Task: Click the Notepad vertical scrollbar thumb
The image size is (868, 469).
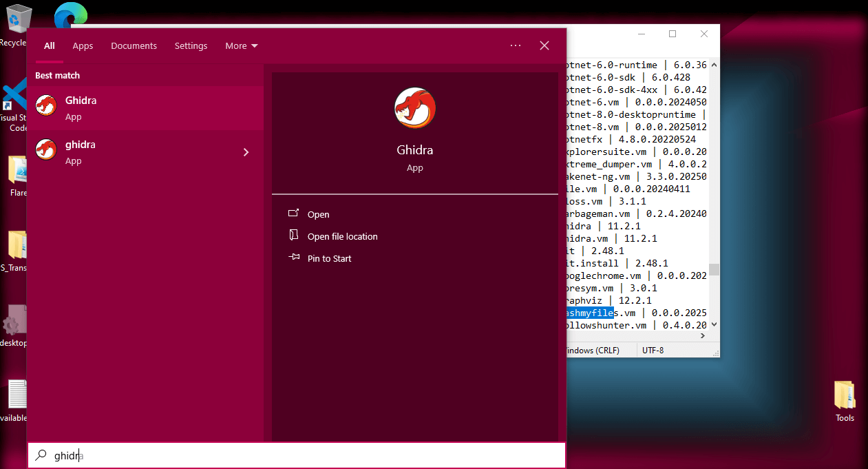Action: pyautogui.click(x=714, y=269)
